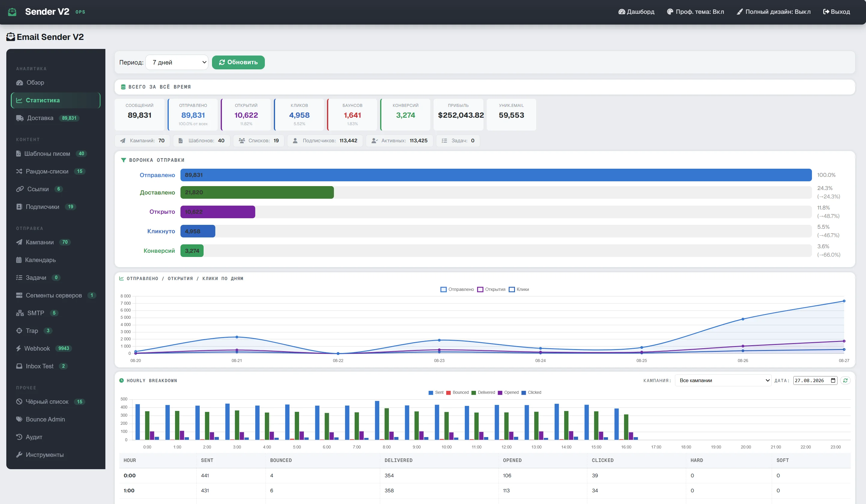Click the Доставка truck icon
866x504 pixels.
click(x=20, y=118)
